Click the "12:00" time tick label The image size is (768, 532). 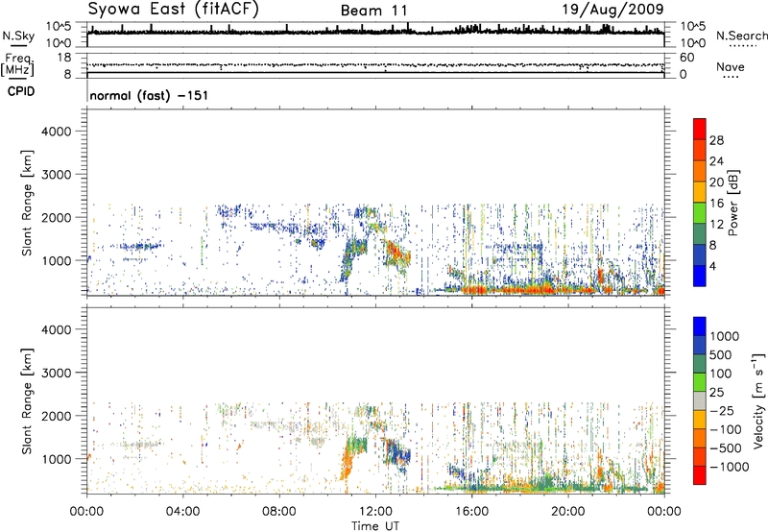point(375,512)
